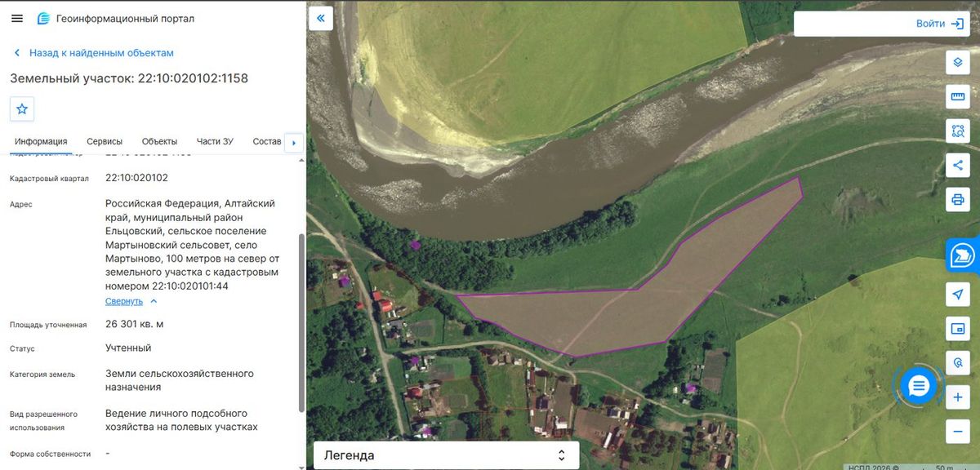Open the chat assistant bubble
Viewport: 980px width, 470px height.
coord(919,386)
